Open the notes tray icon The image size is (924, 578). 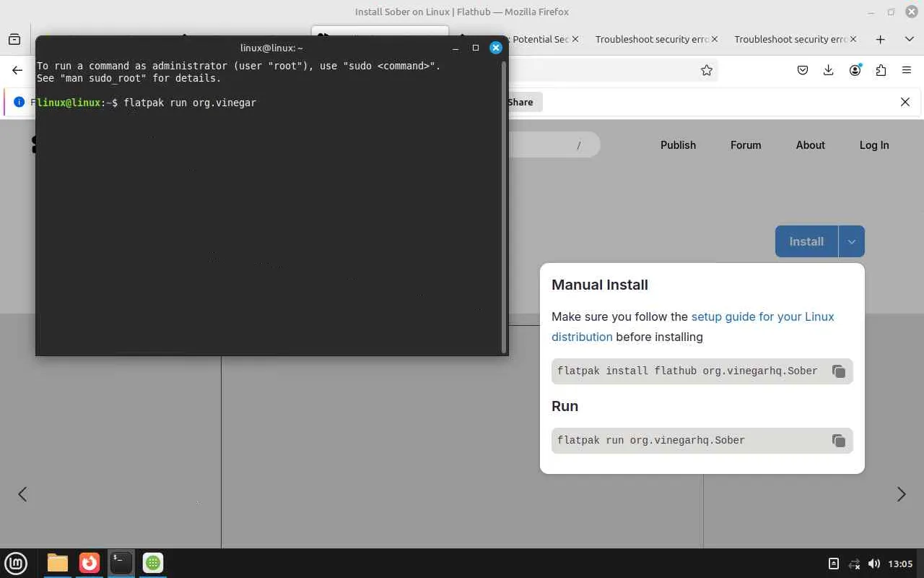834,564
